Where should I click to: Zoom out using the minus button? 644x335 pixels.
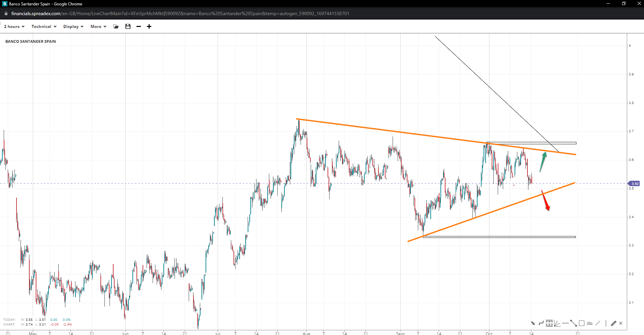coord(139,27)
